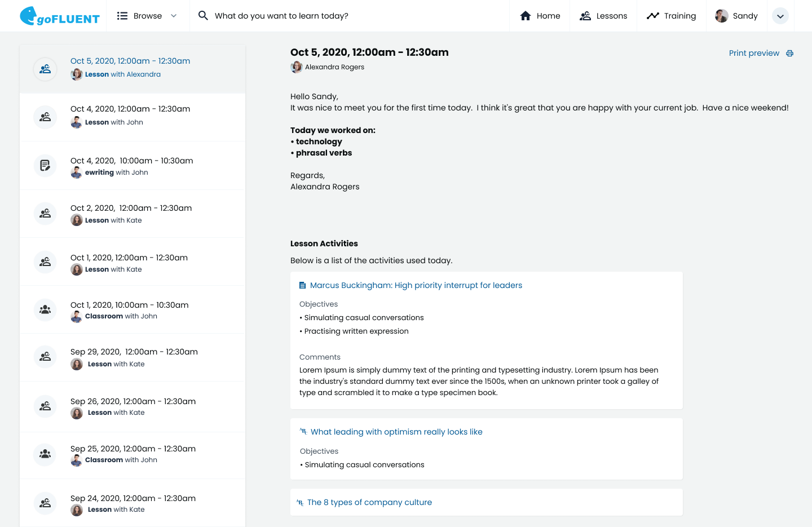Click the Classroom group icon on Oct 1 entry
The image size is (812, 527).
(x=45, y=309)
